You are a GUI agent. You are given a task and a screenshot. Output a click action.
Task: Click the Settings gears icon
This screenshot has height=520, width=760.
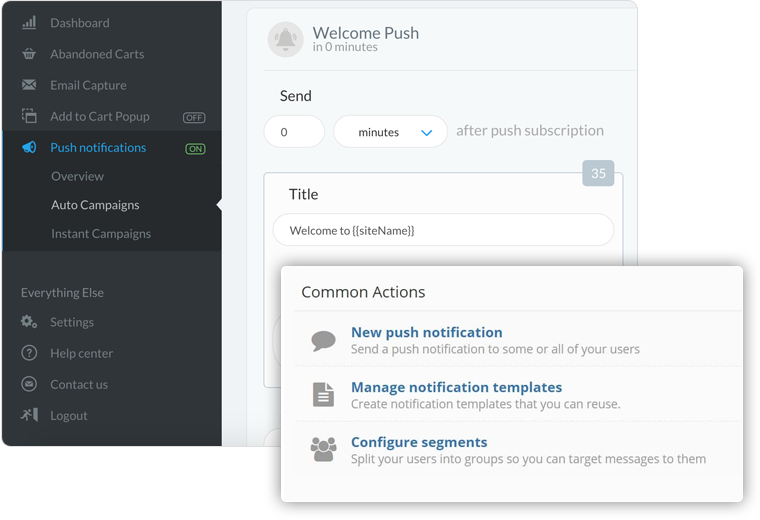point(29,321)
